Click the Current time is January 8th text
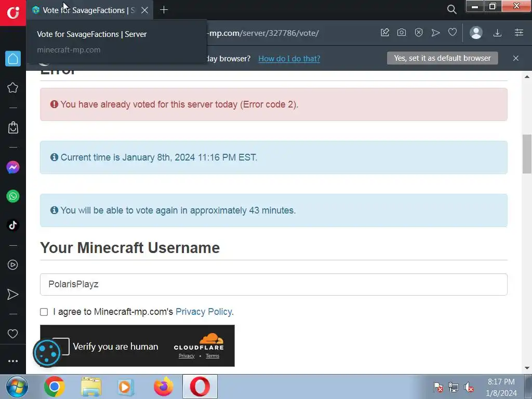The height and width of the screenshot is (399, 532). click(x=159, y=157)
